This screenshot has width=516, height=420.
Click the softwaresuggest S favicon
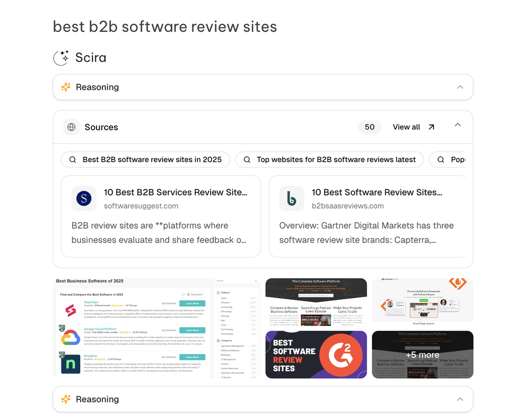(x=84, y=199)
